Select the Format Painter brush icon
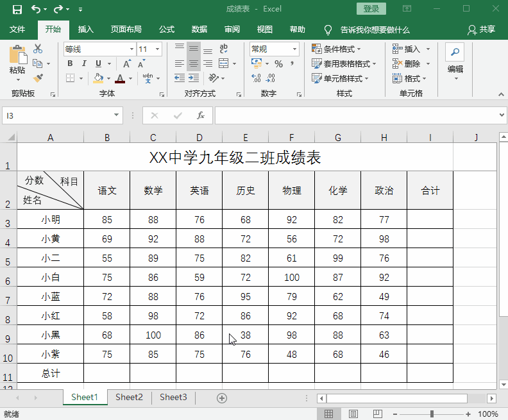Screen dimensions: 508x420 coord(38,78)
